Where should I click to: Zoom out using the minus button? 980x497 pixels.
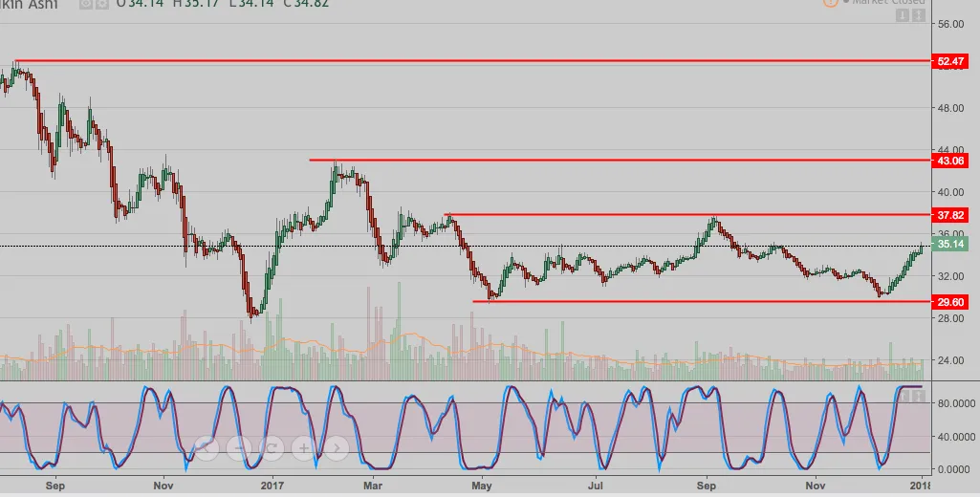click(x=239, y=447)
